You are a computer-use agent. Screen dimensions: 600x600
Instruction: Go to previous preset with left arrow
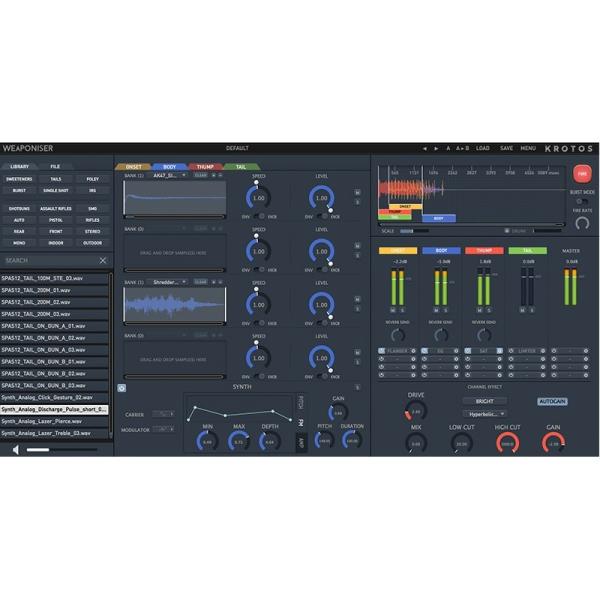[424, 148]
